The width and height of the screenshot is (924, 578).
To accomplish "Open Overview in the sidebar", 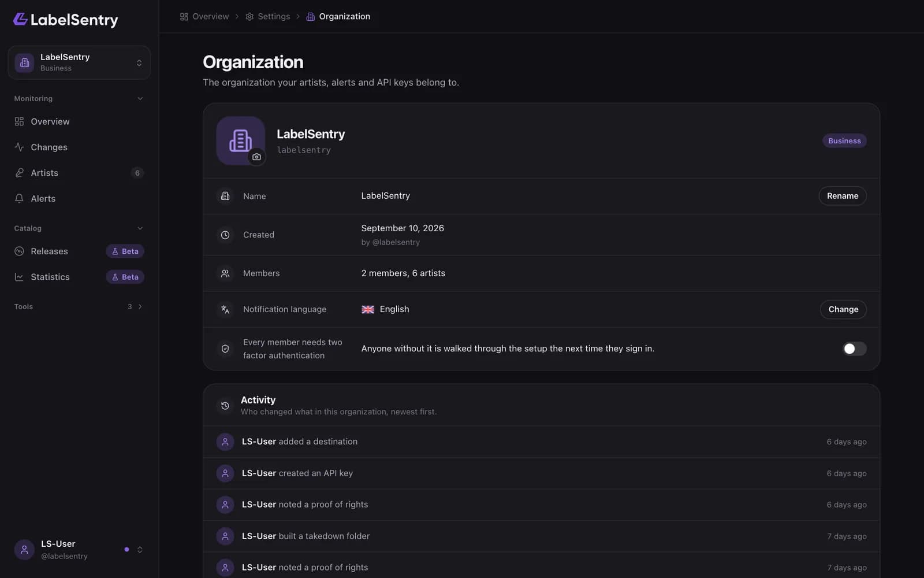I will click(x=79, y=121).
